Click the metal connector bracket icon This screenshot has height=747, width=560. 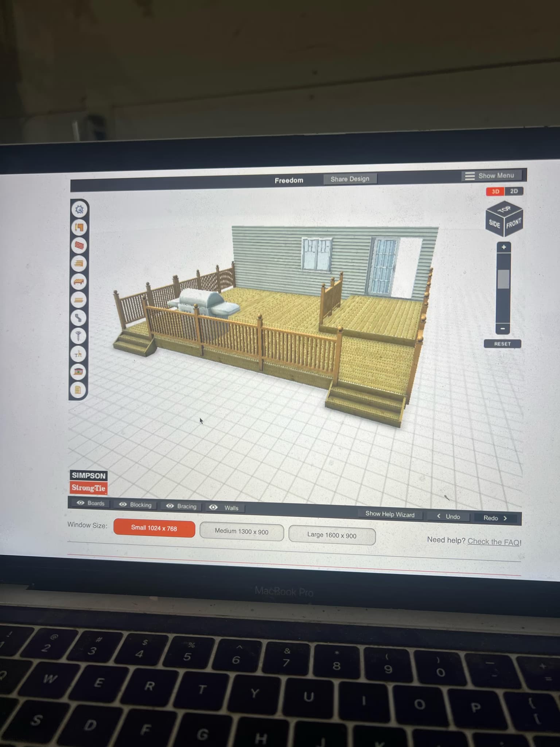click(78, 318)
